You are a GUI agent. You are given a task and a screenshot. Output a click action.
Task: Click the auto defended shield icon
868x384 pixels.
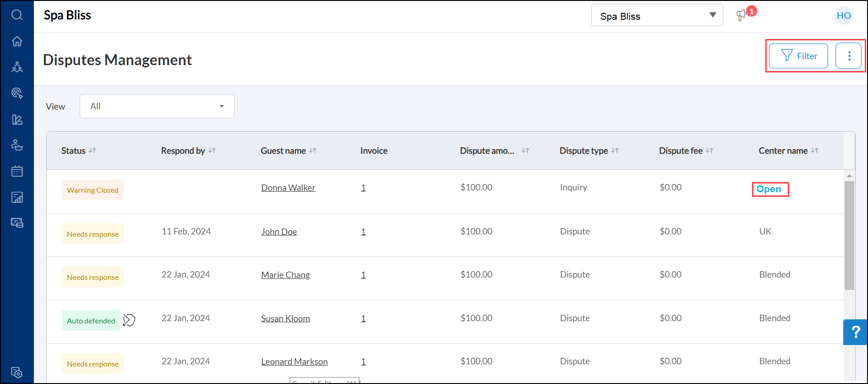click(x=129, y=320)
